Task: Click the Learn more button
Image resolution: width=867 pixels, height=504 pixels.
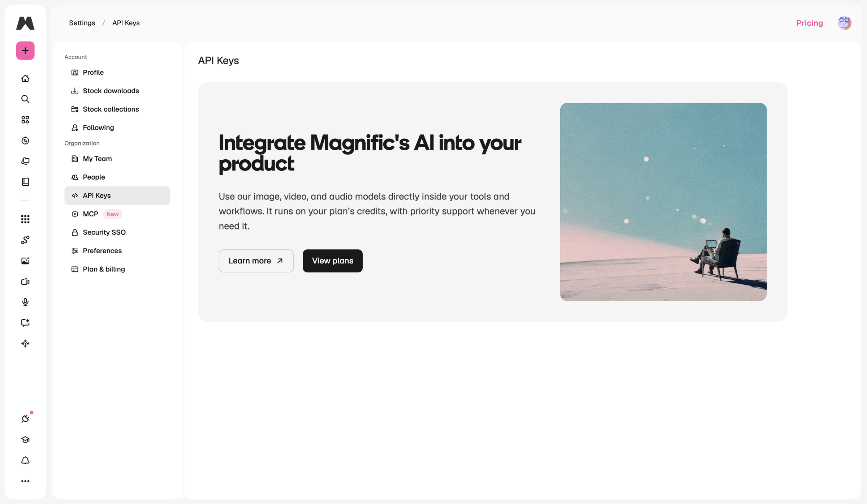Action: [x=256, y=261]
